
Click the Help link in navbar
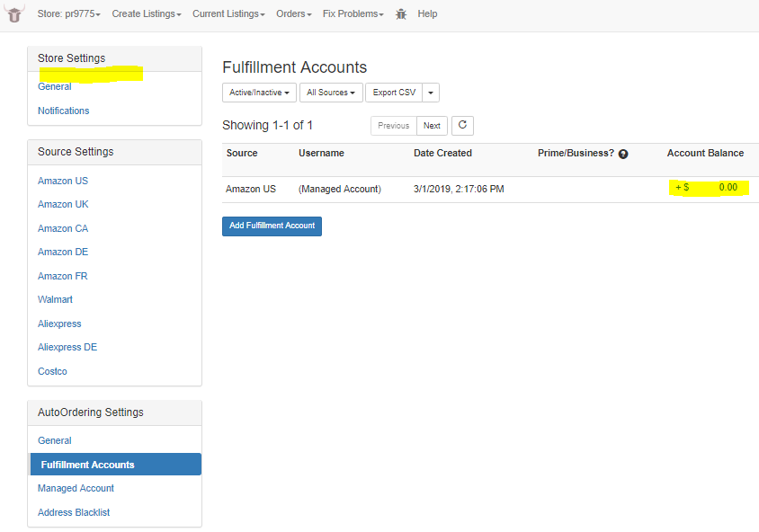pyautogui.click(x=427, y=14)
